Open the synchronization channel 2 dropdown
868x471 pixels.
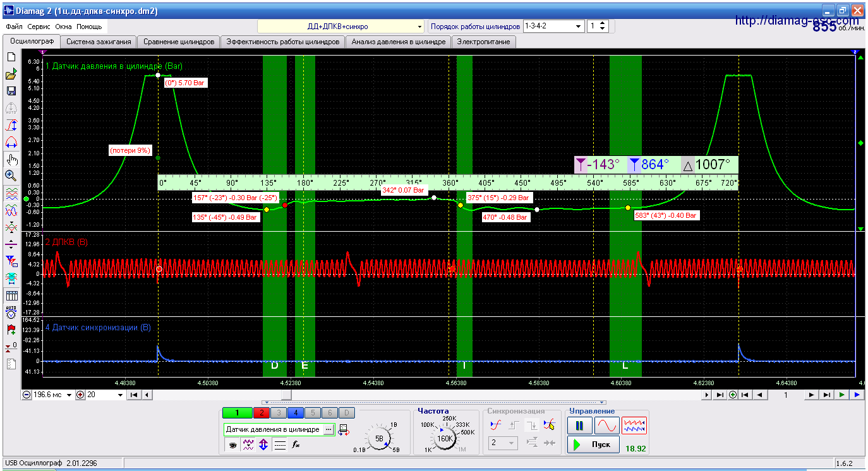coord(503,443)
